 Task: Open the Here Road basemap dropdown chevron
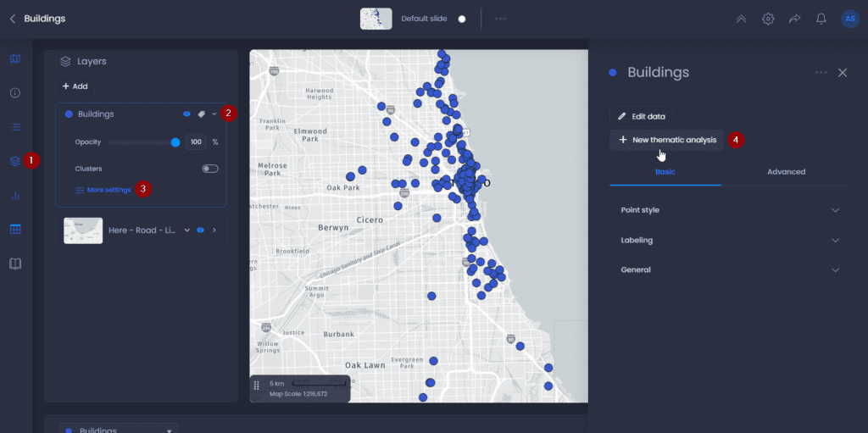pyautogui.click(x=187, y=230)
